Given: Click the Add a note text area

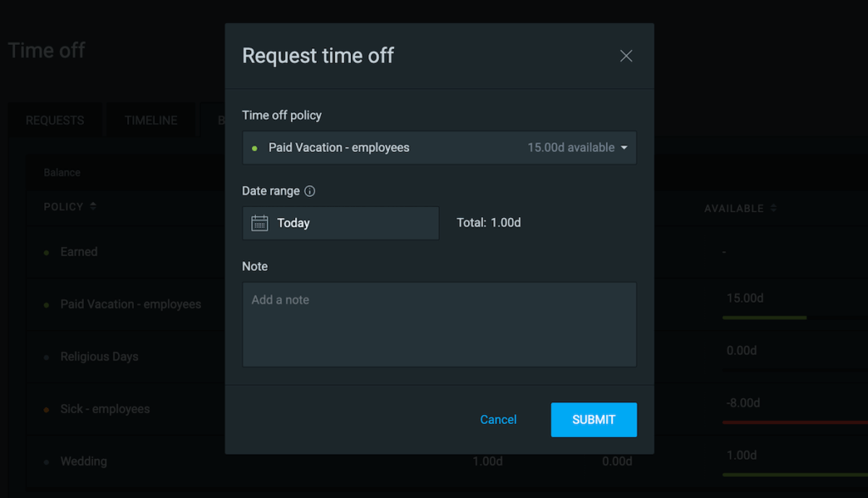Looking at the screenshot, I should coord(439,324).
